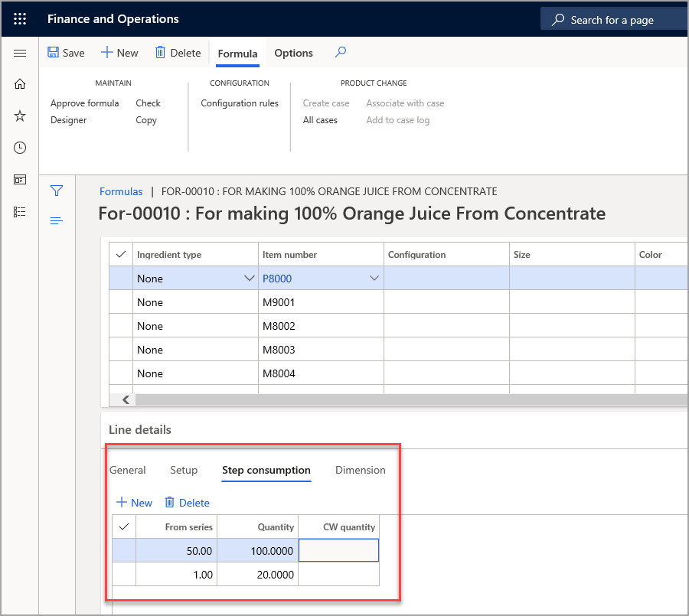Open Favorites star icon in sidebar

click(x=20, y=116)
